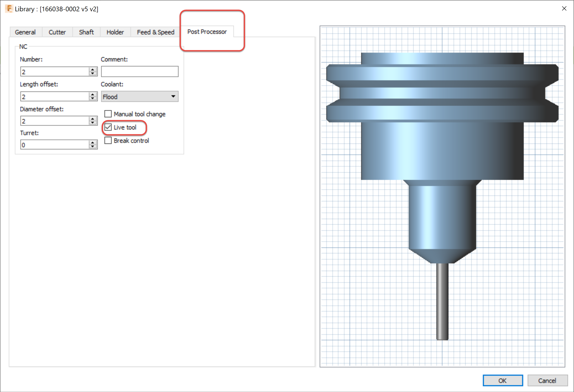574x392 pixels.
Task: Open the Coolant Flood dropdown
Action: [x=140, y=96]
